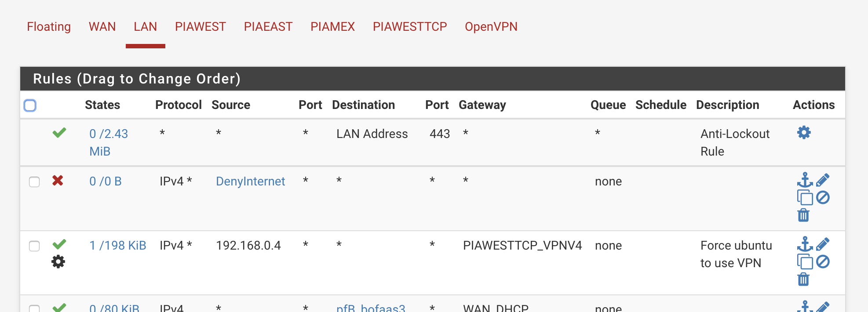Screen dimensions: 868x312
Task: Click anchor icon on the DenyInternet rule
Action: point(805,180)
